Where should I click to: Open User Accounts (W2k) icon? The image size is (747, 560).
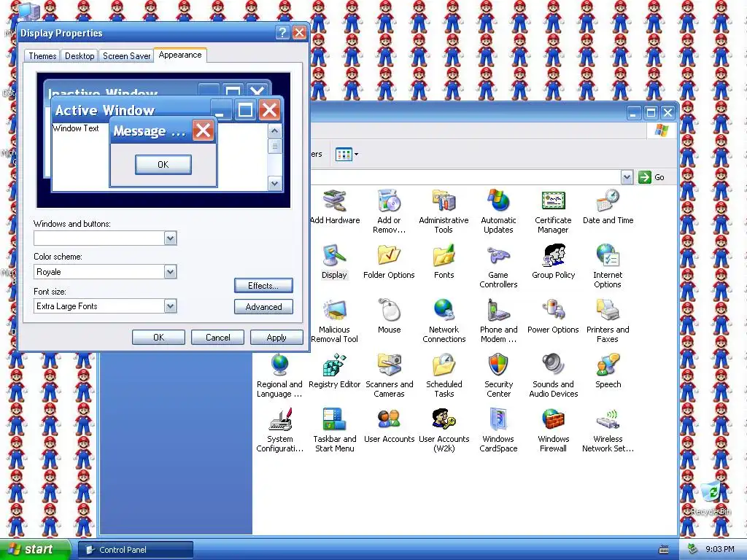444,430
